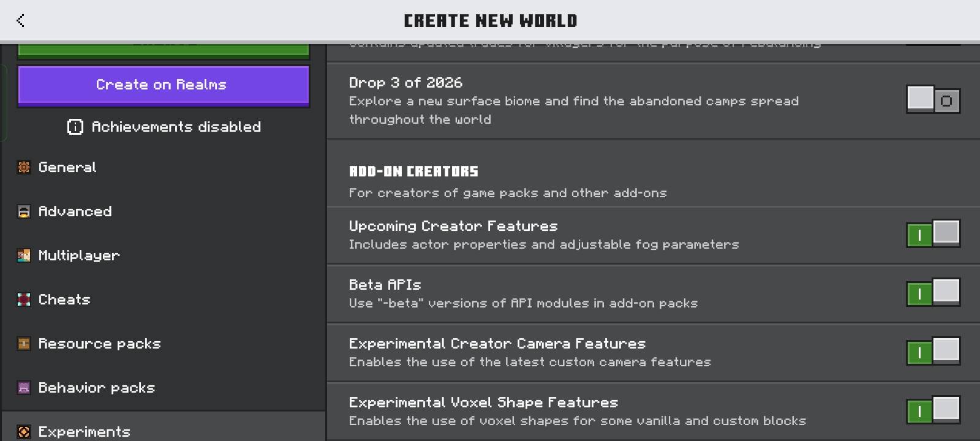Click the ADD-ON CREATORS heading
The width and height of the screenshot is (980, 441).
413,171
